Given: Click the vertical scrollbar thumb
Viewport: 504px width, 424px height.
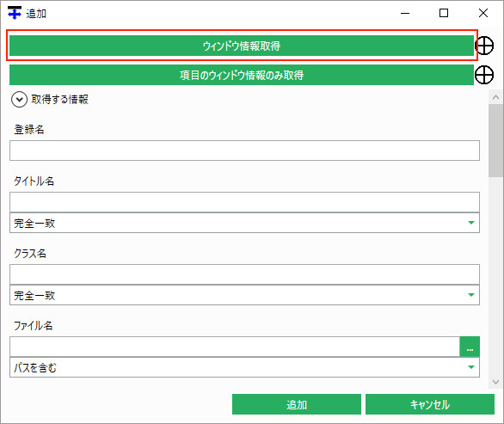Looking at the screenshot, I should click(x=495, y=140).
